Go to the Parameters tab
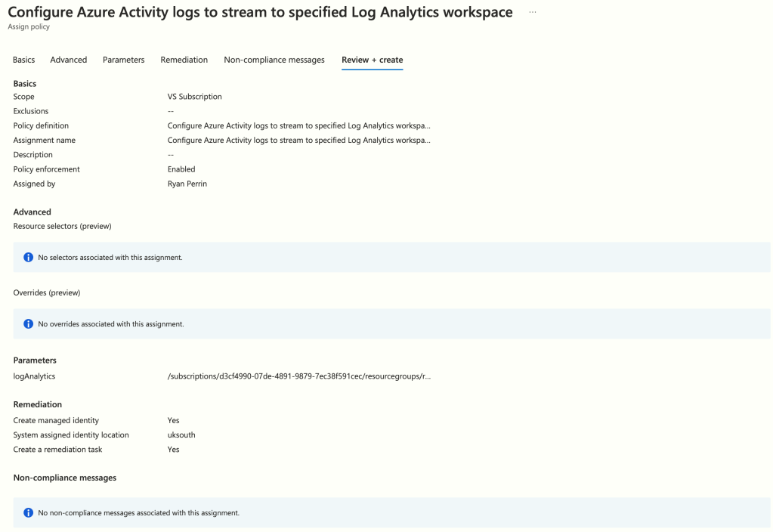The height and width of the screenshot is (532, 773). coord(124,60)
